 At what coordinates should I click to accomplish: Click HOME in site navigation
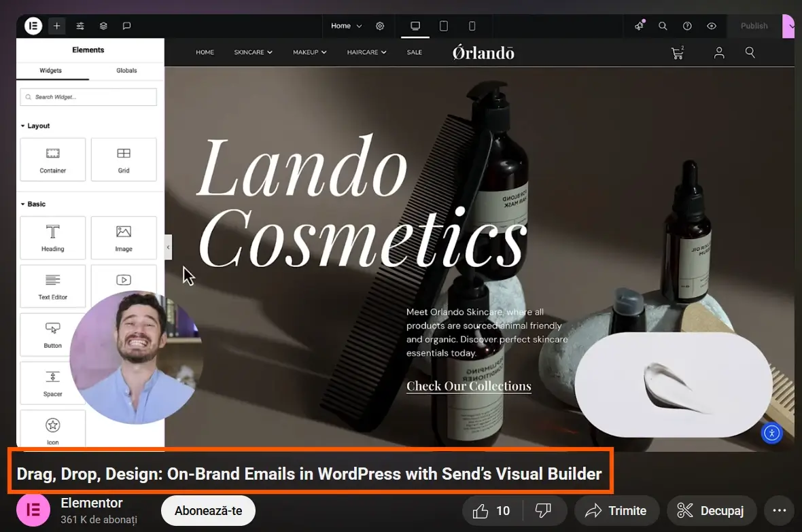pos(205,52)
